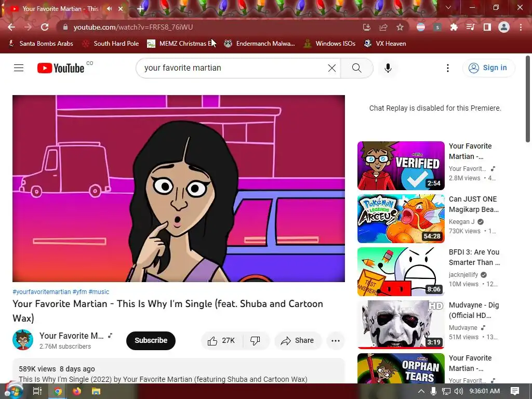Open Chrome three-dot menu
This screenshot has height=399, width=532.
coord(521,27)
